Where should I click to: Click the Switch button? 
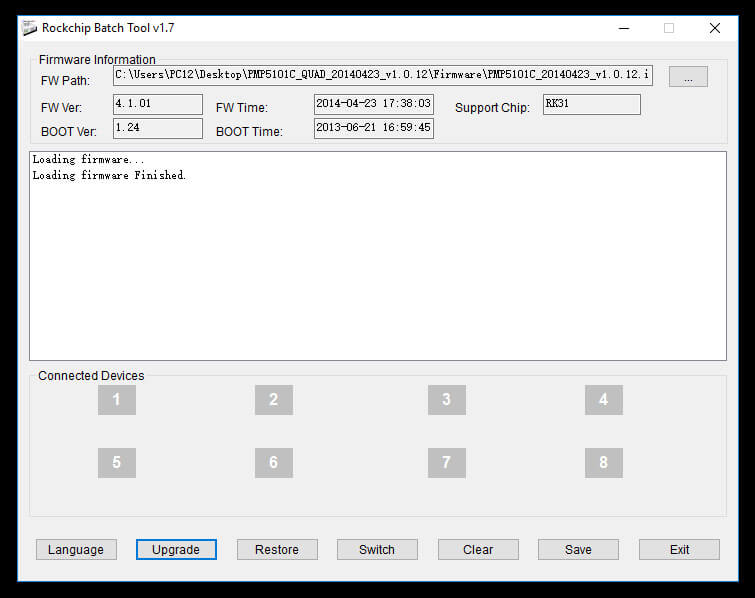tap(377, 549)
